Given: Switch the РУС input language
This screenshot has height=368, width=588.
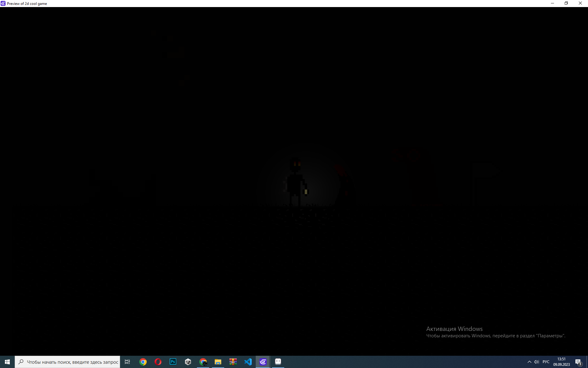Looking at the screenshot, I should point(546,362).
